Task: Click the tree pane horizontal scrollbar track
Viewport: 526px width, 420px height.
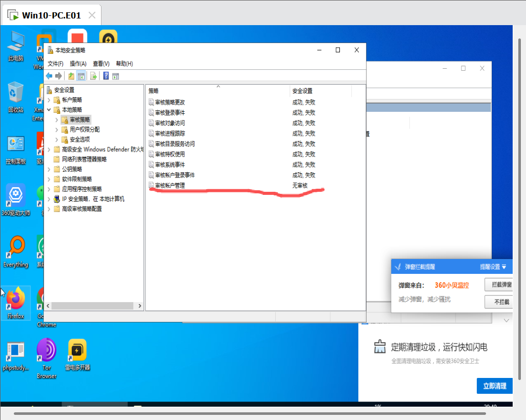Action: pyautogui.click(x=93, y=306)
